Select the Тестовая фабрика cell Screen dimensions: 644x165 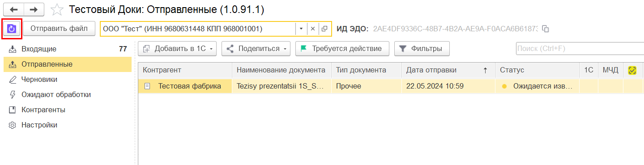(185, 86)
